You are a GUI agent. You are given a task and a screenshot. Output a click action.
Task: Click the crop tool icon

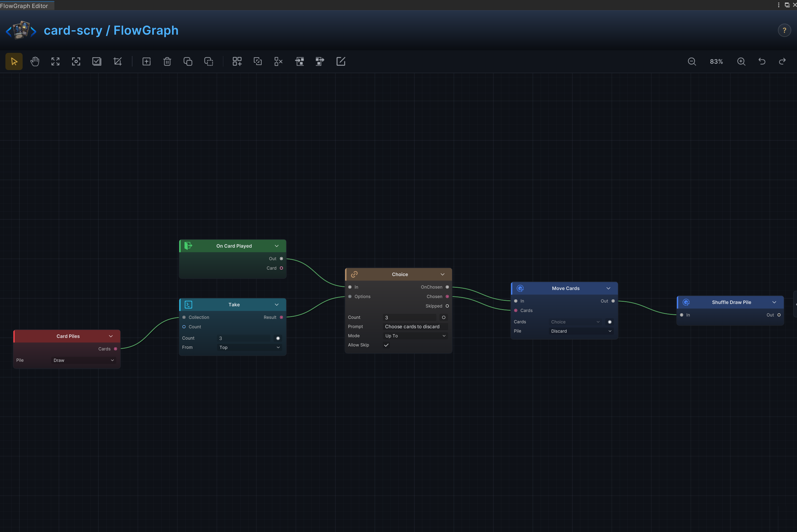118,61
